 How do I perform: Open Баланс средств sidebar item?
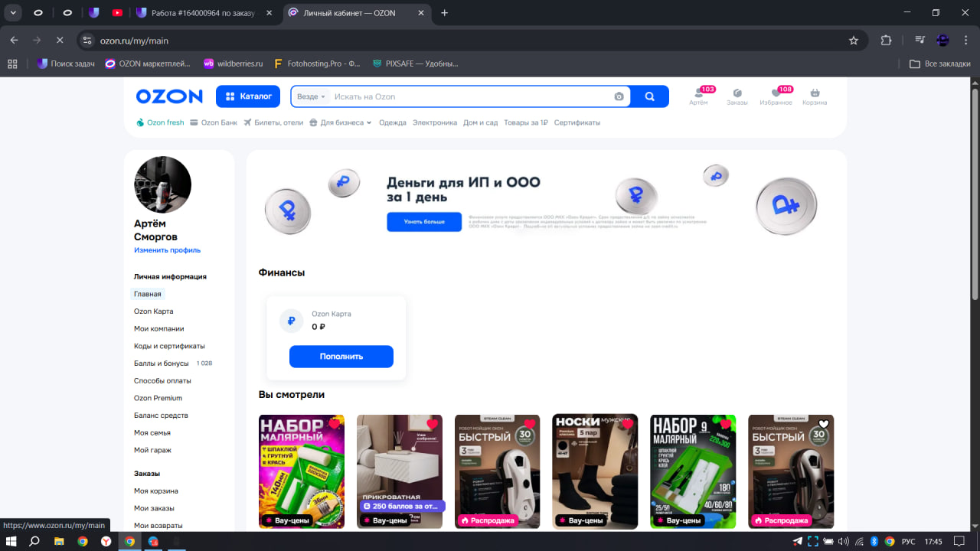pyautogui.click(x=161, y=416)
